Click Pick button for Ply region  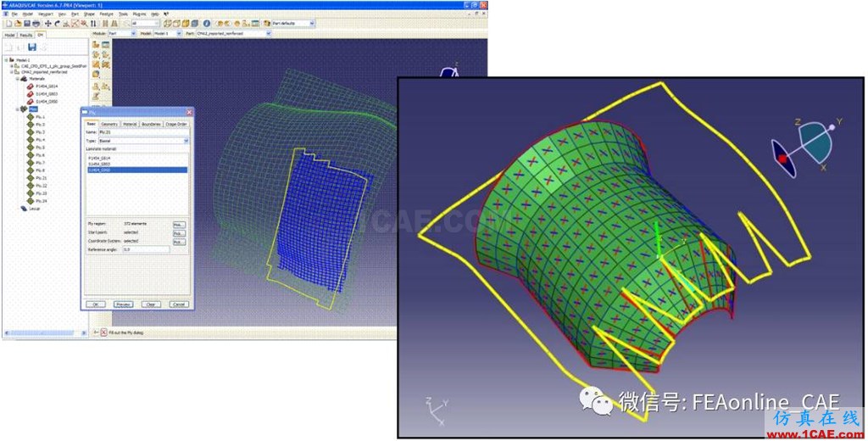[179, 225]
